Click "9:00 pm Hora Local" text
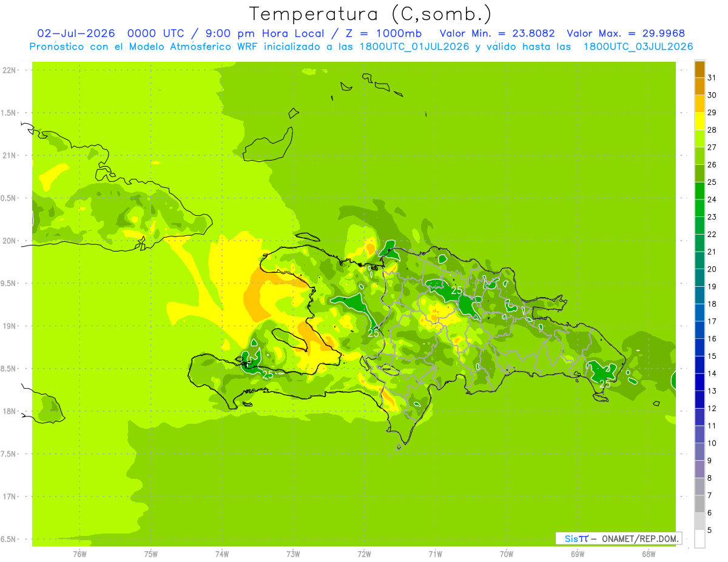 pyautogui.click(x=266, y=33)
